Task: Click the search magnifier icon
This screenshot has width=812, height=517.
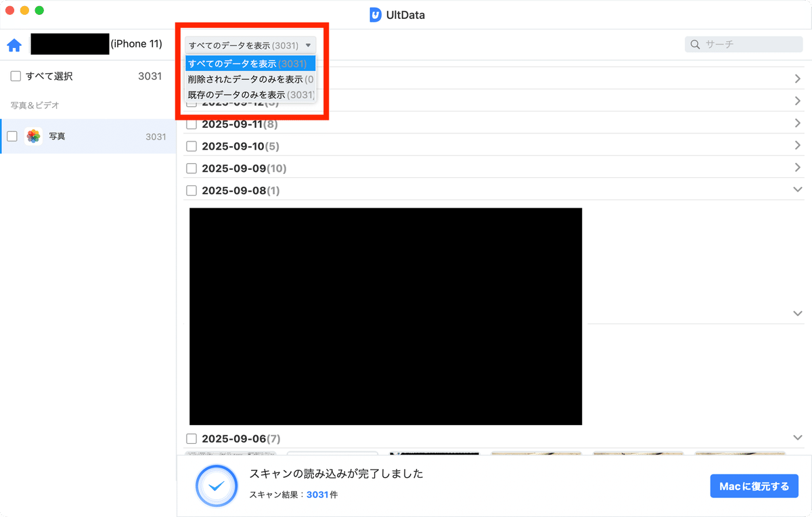Action: pyautogui.click(x=695, y=44)
